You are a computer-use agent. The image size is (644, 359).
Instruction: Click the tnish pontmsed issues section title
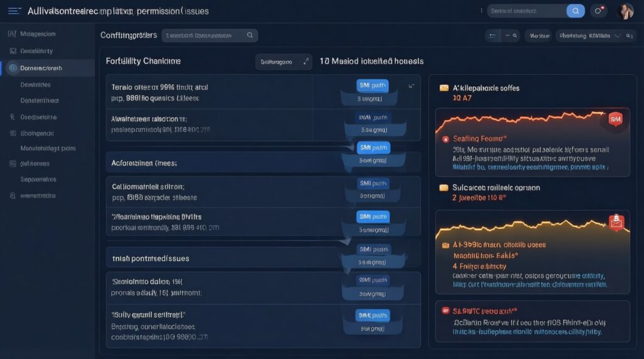[150, 258]
